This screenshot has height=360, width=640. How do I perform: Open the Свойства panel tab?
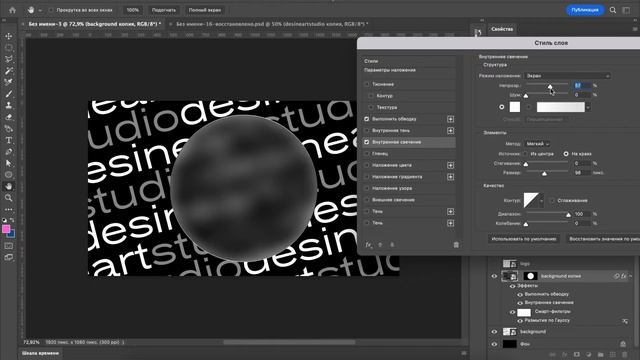coord(502,29)
